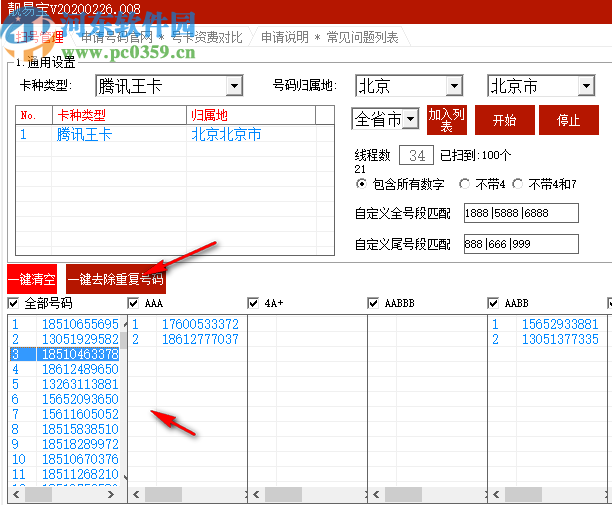Select number 15611605052
This screenshot has width=612, height=505.
click(x=80, y=414)
